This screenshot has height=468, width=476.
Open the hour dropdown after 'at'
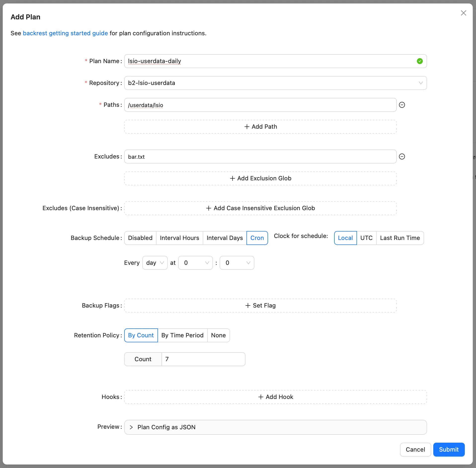pyautogui.click(x=196, y=263)
